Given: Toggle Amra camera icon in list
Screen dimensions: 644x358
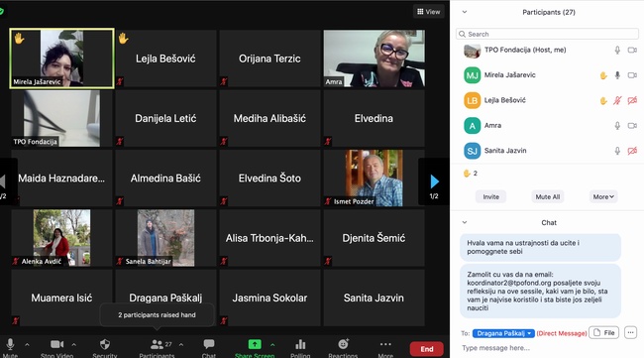Looking at the screenshot, I should tap(632, 126).
